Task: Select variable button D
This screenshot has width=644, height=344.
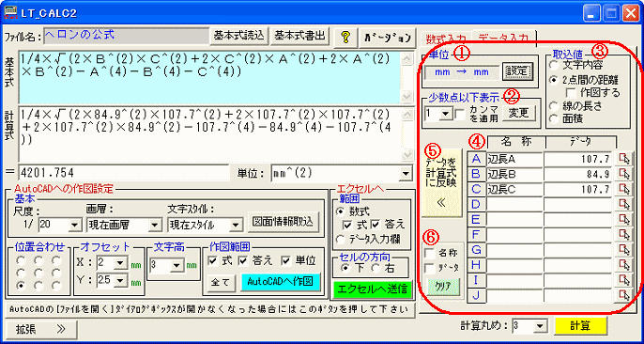Action: click(x=476, y=204)
